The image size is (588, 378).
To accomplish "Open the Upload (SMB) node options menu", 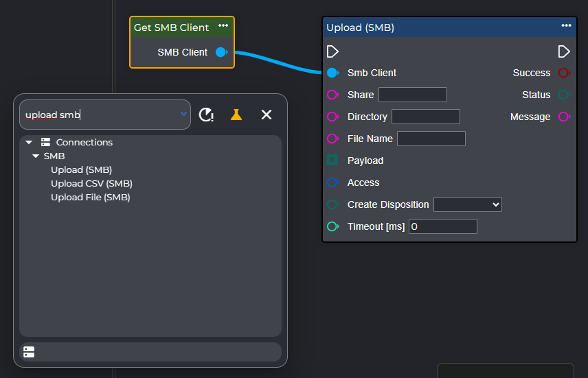I will pos(566,26).
